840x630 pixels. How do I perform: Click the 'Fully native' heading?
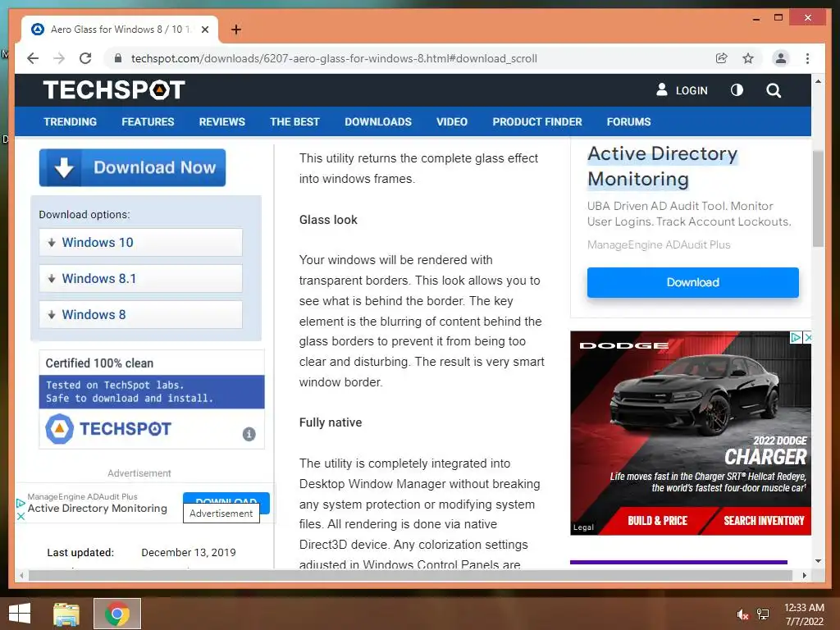pyautogui.click(x=330, y=422)
